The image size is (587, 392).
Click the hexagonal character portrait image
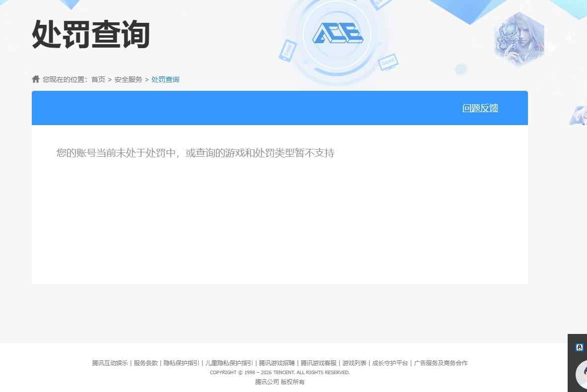(x=519, y=39)
